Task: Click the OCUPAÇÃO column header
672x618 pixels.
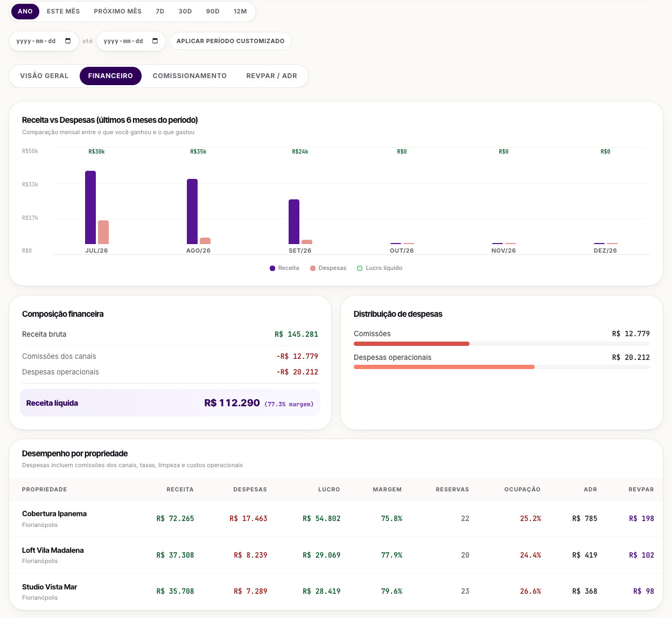Action: (522, 489)
